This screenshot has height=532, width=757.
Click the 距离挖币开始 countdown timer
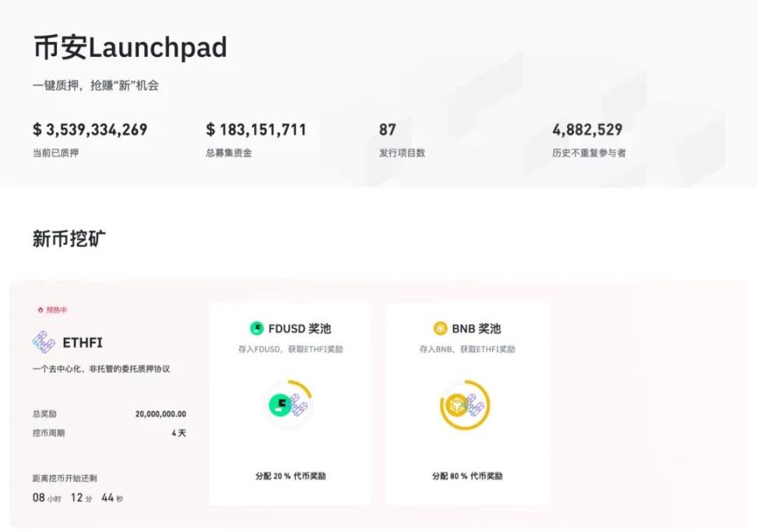(x=78, y=498)
